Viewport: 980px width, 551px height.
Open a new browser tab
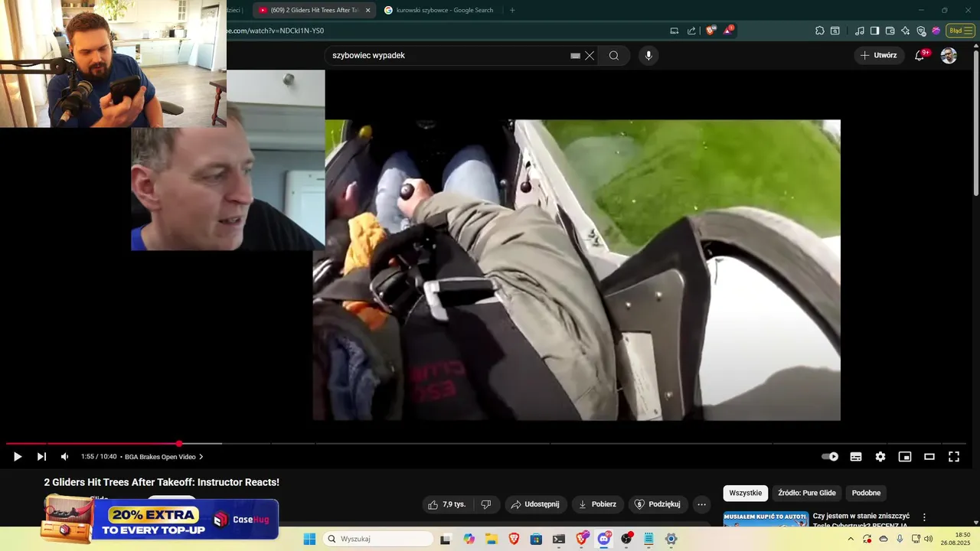tap(512, 10)
